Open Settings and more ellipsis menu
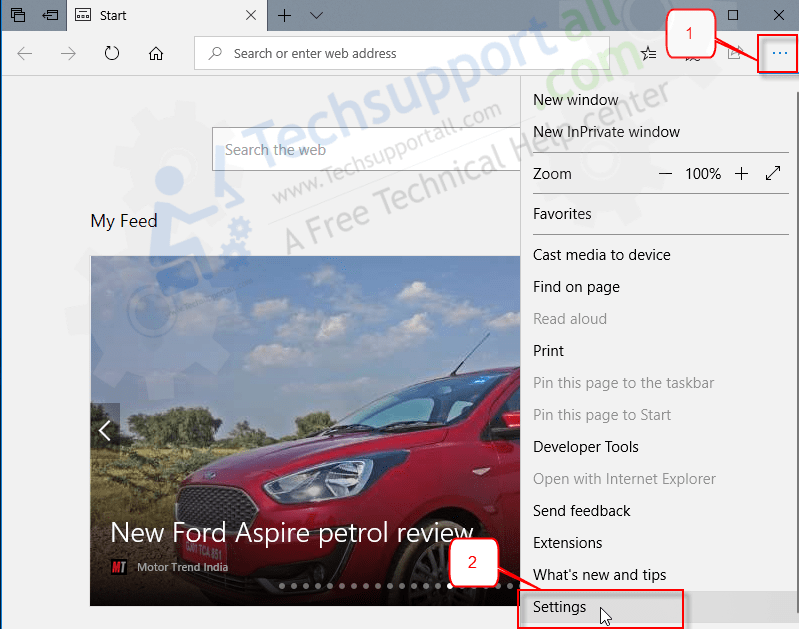Image resolution: width=799 pixels, height=629 pixels. 779,53
